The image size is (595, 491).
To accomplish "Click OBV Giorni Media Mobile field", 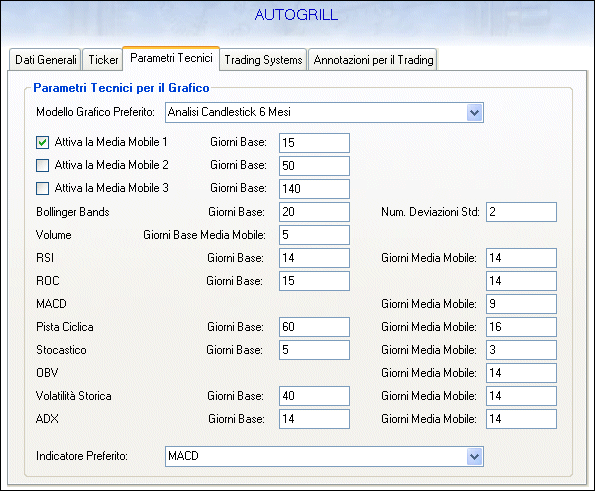I will [x=521, y=373].
